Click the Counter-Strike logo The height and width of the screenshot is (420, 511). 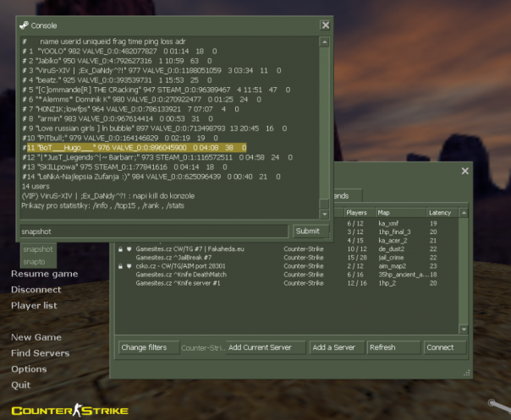pos(69,410)
